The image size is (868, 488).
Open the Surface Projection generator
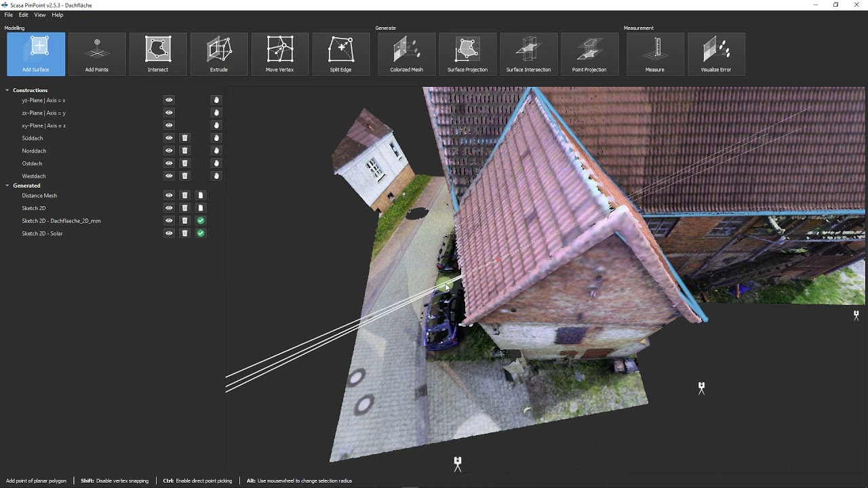point(468,54)
